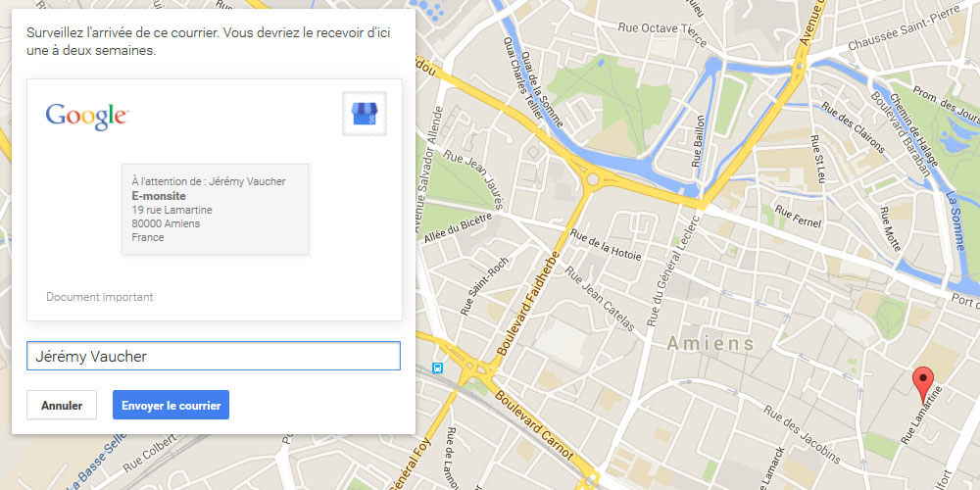Click the Amiens city label on the map
Viewport: 980px width, 490px height.
[x=710, y=343]
